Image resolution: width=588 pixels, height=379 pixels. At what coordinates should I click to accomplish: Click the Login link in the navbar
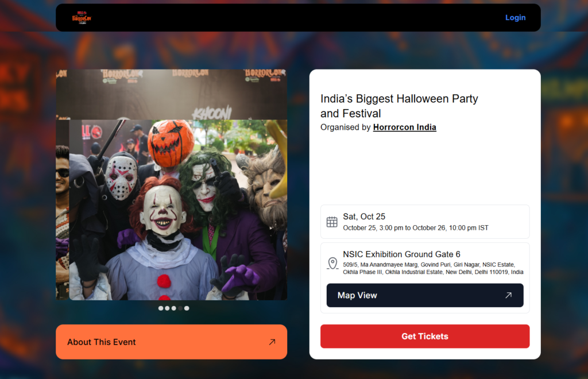(515, 17)
